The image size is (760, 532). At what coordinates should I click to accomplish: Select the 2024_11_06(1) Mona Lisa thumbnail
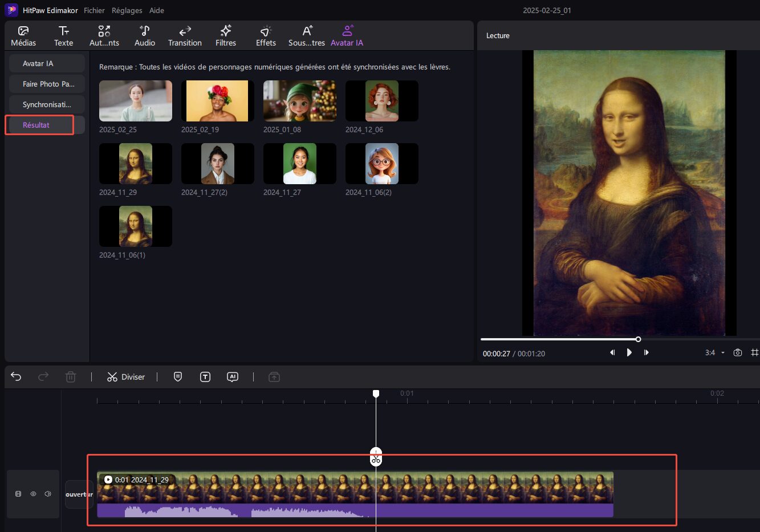136,226
